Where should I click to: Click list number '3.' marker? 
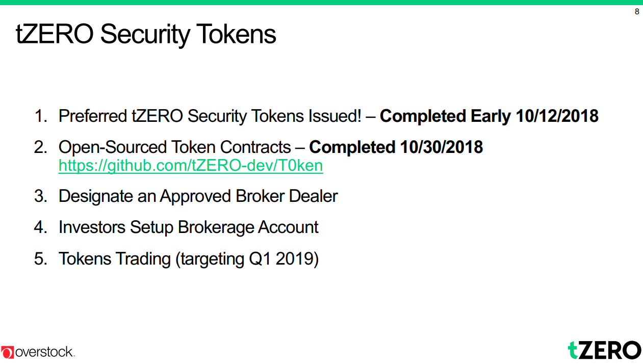[41, 196]
